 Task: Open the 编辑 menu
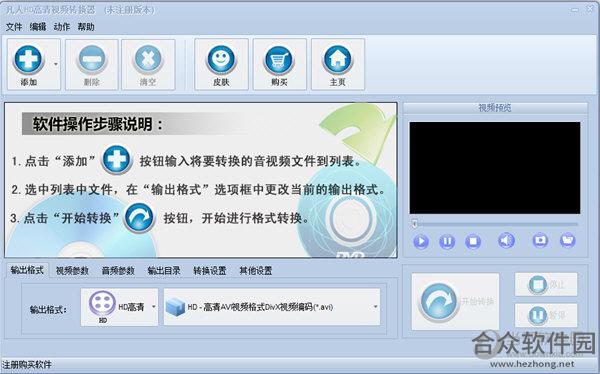(38, 27)
